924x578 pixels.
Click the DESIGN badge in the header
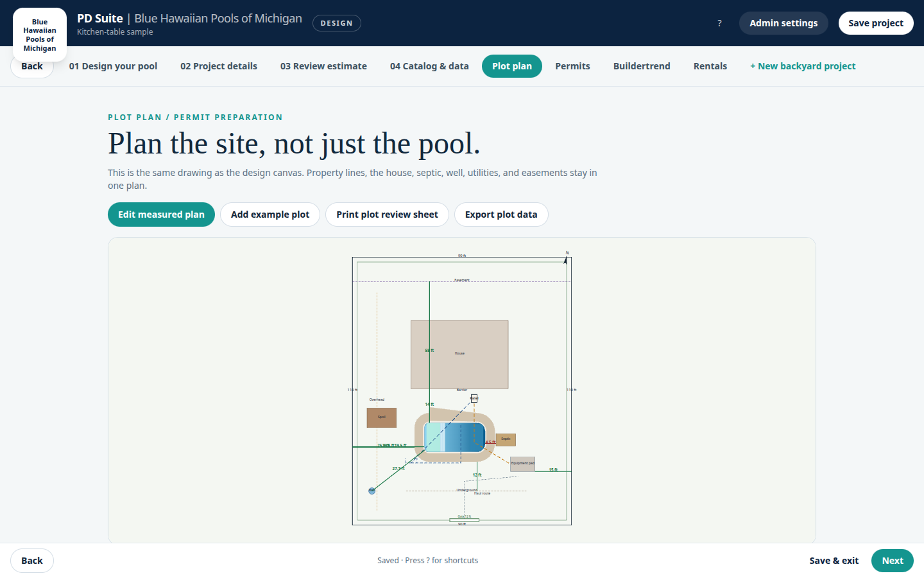(337, 23)
